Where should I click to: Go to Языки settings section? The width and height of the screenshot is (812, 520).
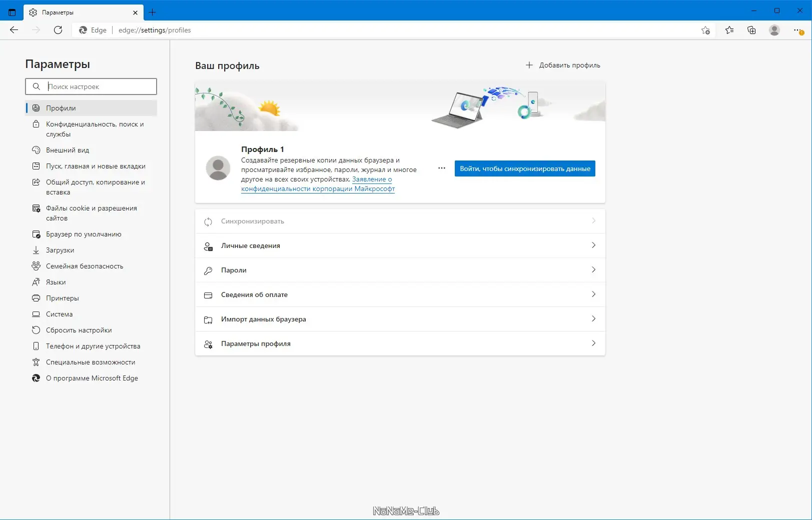[91, 282]
